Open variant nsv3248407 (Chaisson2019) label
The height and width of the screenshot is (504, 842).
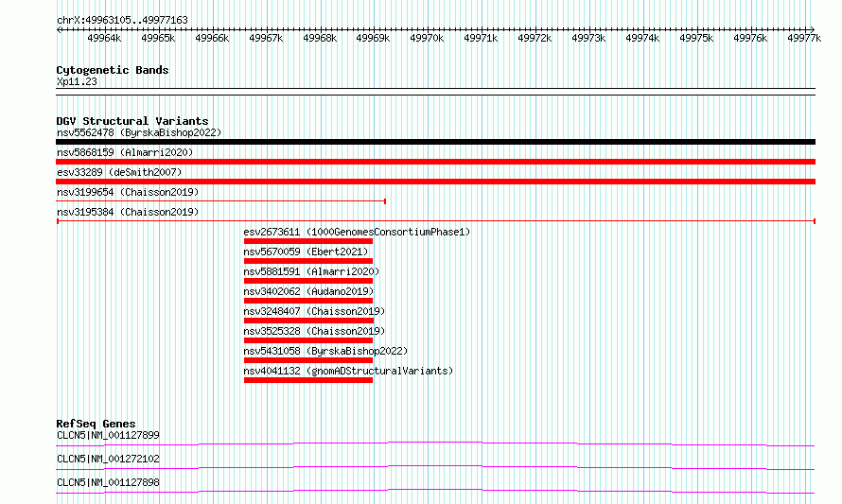point(314,311)
